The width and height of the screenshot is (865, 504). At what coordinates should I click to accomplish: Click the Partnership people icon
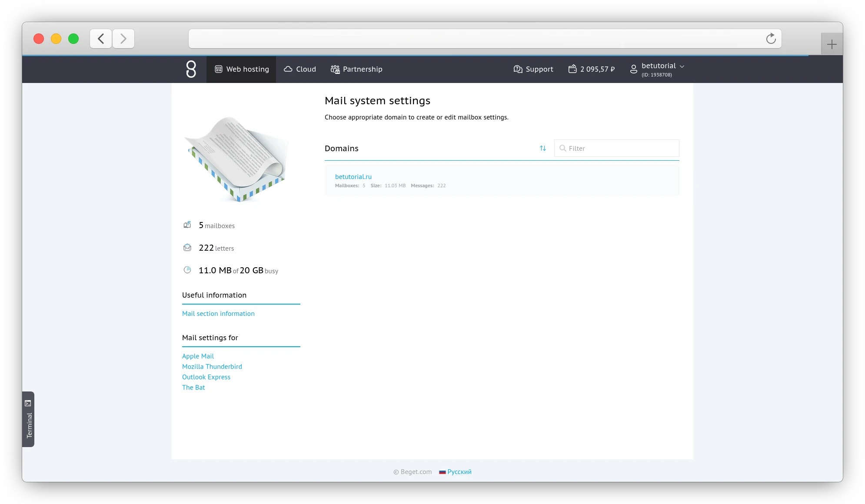tap(335, 69)
